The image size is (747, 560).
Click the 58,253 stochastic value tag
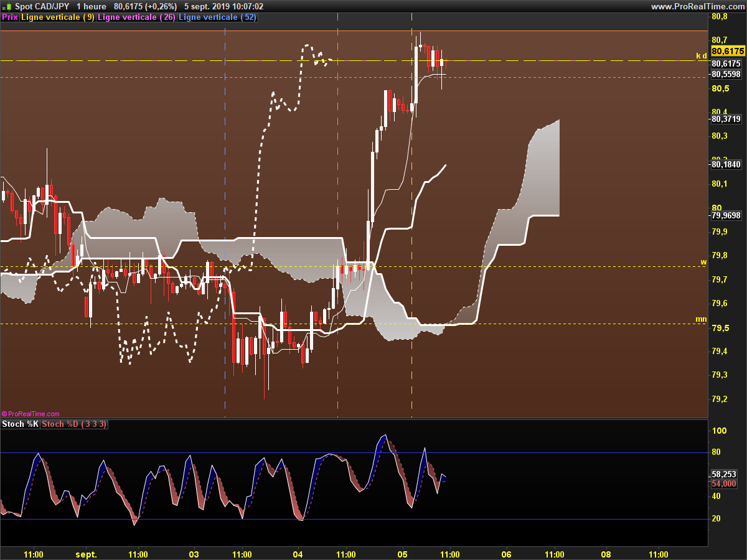click(724, 474)
